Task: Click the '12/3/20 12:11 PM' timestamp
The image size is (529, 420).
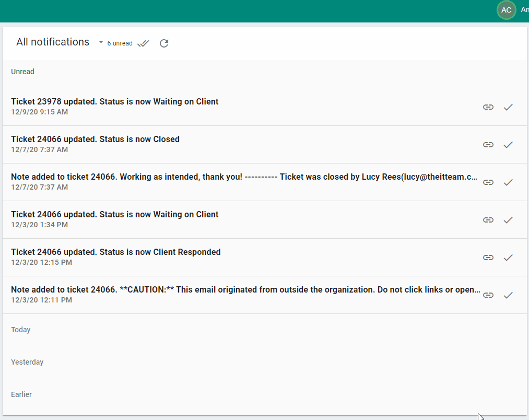Action: (x=41, y=300)
